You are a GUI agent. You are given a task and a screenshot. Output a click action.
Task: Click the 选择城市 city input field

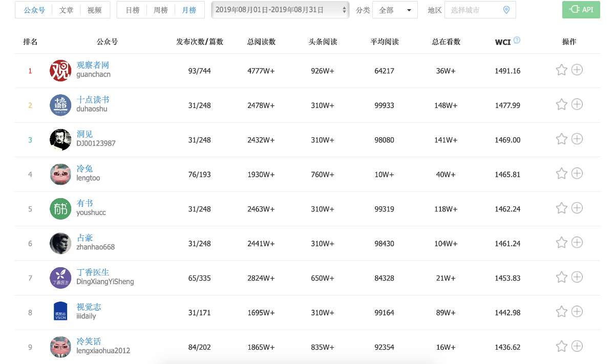480,10
